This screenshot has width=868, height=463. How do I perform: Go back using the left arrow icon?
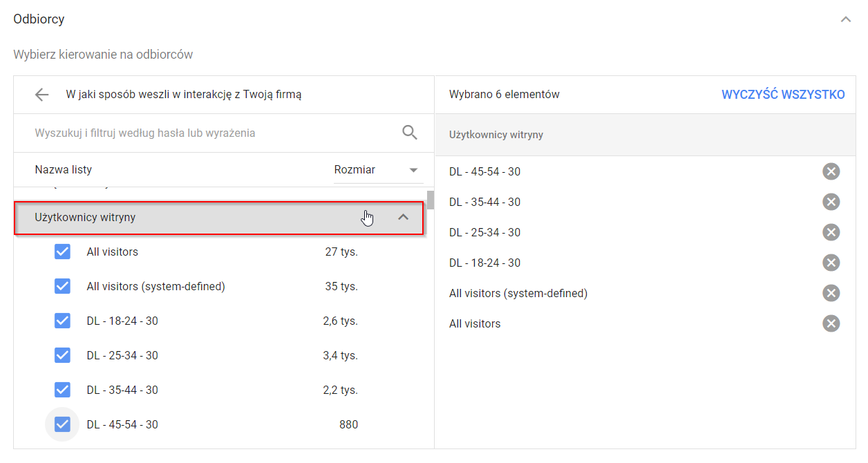(x=42, y=95)
